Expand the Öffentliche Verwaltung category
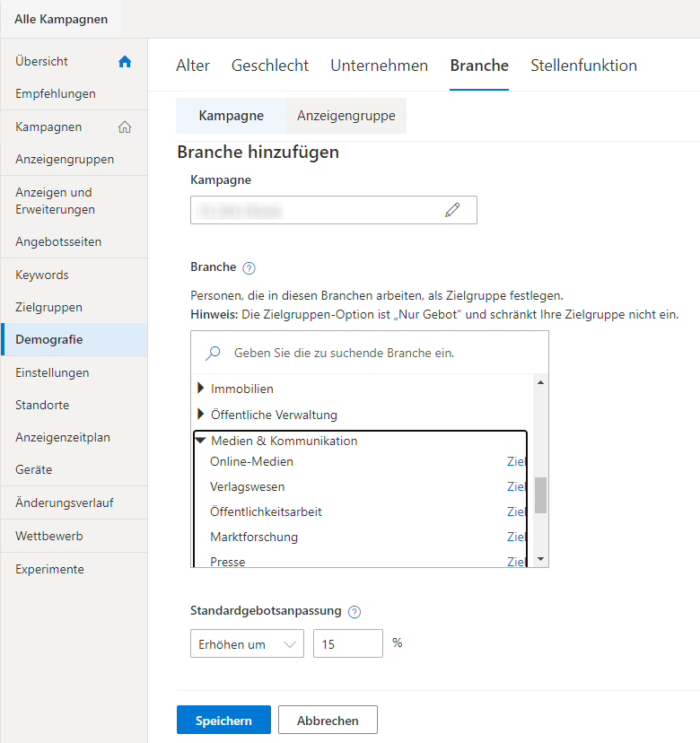Viewport: 700px width, 743px height. (200, 415)
